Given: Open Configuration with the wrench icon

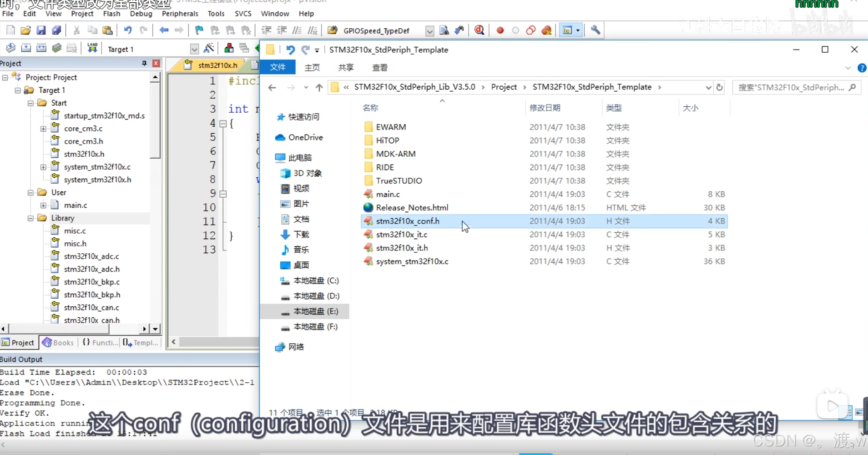Looking at the screenshot, I should [595, 30].
